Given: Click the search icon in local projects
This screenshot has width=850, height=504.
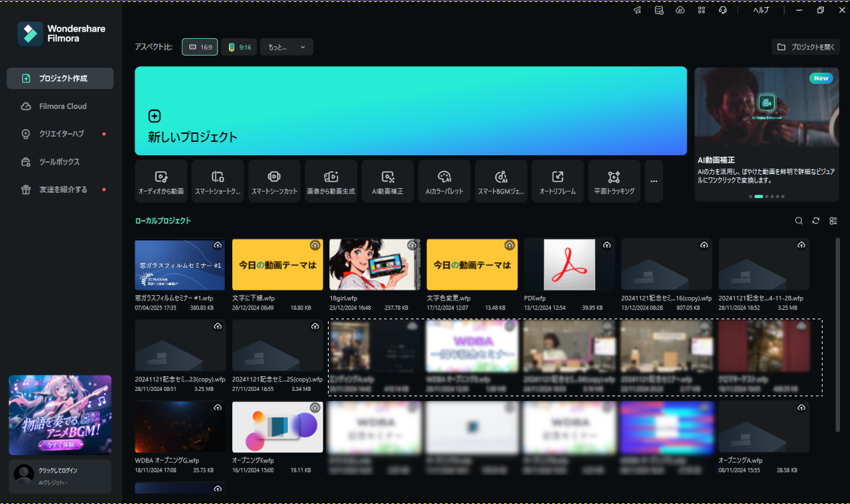Looking at the screenshot, I should tap(798, 221).
